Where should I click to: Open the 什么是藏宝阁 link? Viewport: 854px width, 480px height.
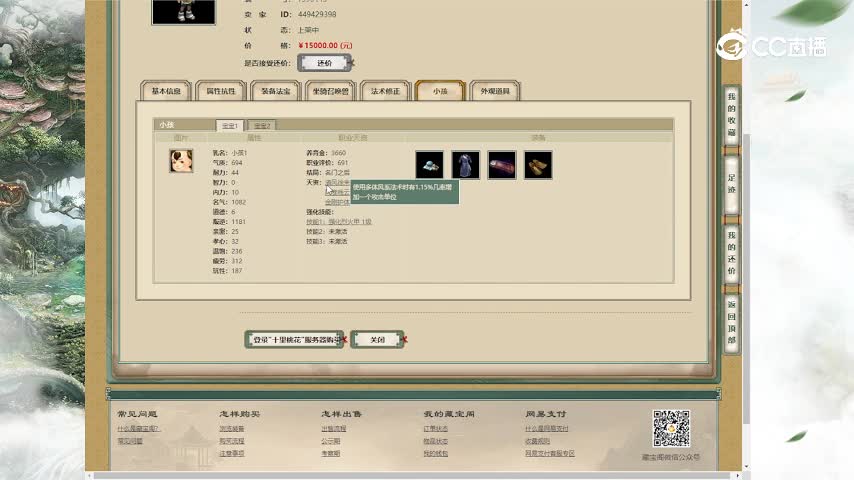(x=138, y=429)
